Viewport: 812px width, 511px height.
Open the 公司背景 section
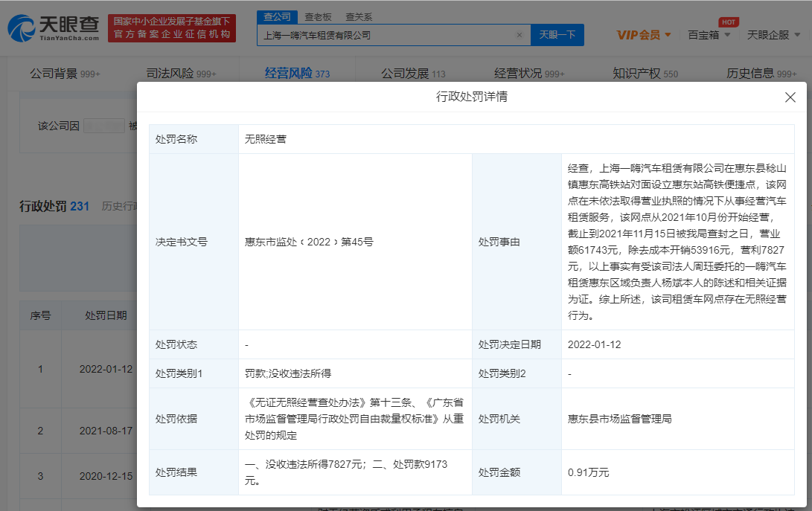[65, 74]
